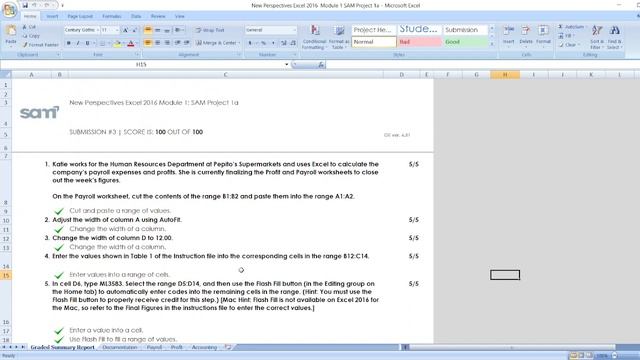Pick the yellow Fill Color button

pos(117,43)
